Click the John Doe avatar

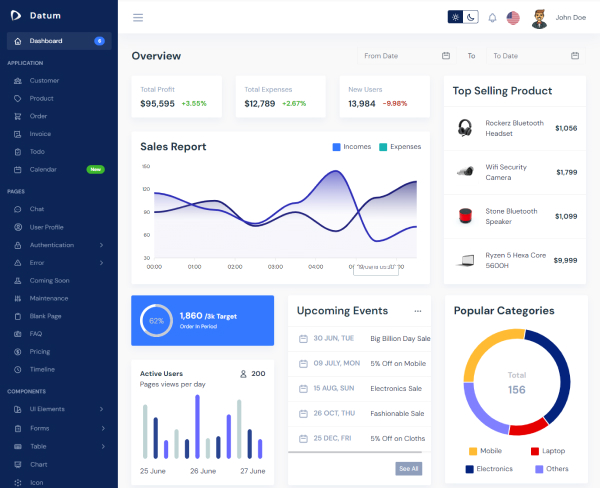(x=539, y=17)
